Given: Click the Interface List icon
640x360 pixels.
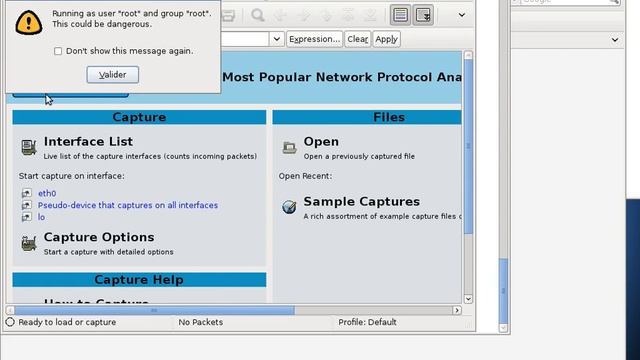Looking at the screenshot, I should pyautogui.click(x=29, y=147).
